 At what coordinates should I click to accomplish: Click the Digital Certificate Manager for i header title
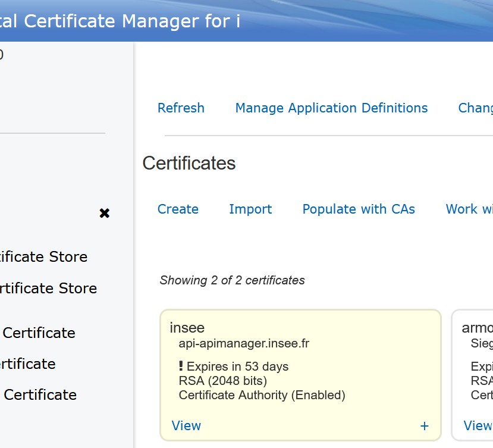pyautogui.click(x=119, y=21)
